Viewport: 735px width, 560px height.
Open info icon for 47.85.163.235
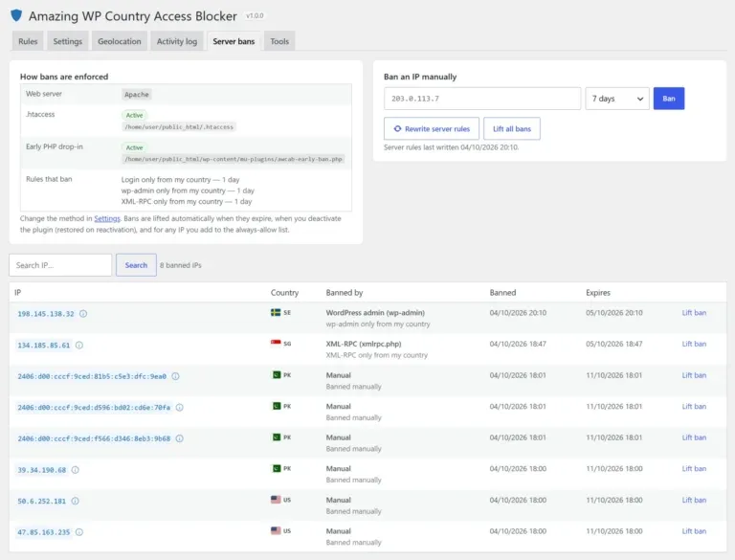coord(79,532)
